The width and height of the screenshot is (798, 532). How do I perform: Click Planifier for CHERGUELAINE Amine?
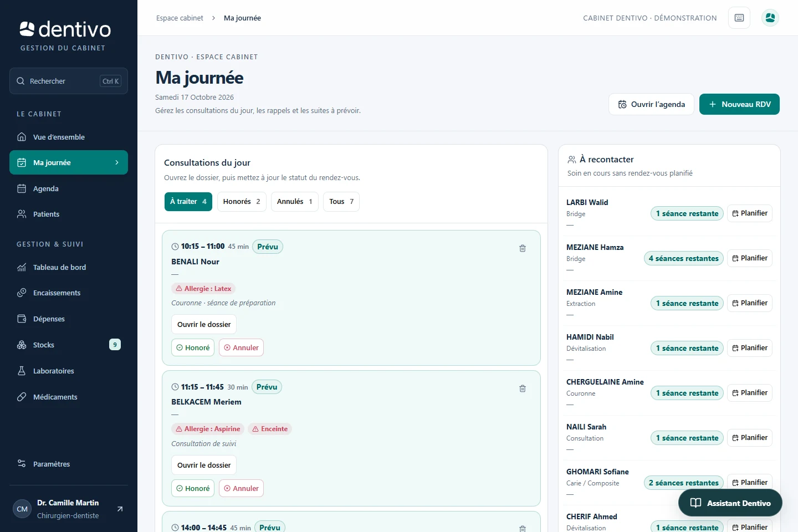click(x=750, y=393)
